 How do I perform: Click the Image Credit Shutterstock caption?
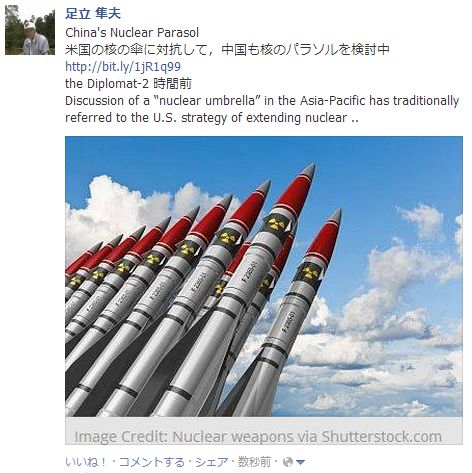(258, 436)
